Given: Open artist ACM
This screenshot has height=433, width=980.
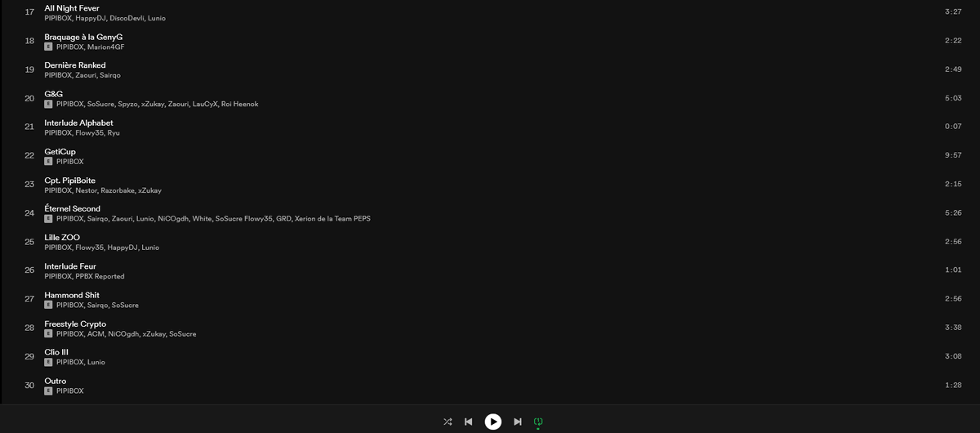Looking at the screenshot, I should pos(96,334).
